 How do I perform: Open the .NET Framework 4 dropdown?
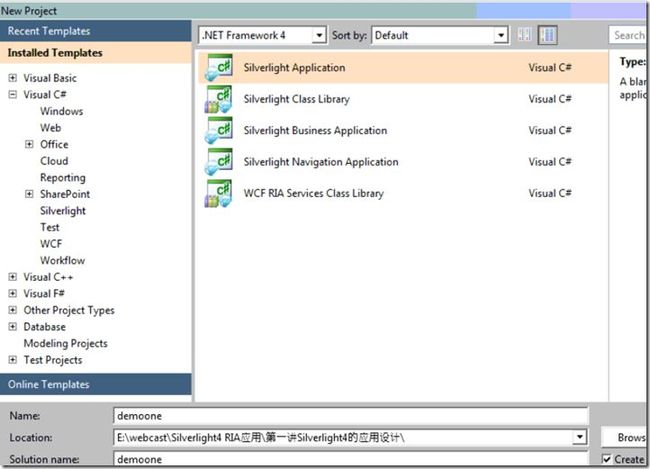pos(319,35)
